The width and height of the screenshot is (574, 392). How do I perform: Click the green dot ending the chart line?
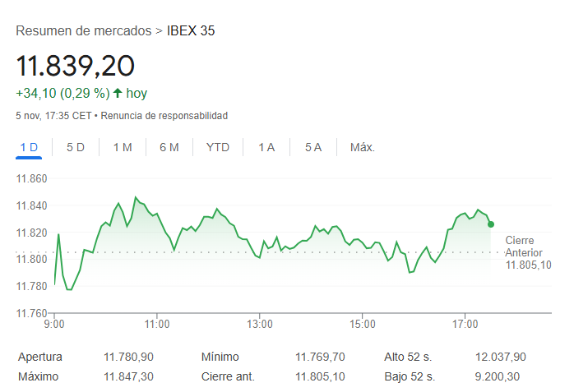[x=491, y=224]
